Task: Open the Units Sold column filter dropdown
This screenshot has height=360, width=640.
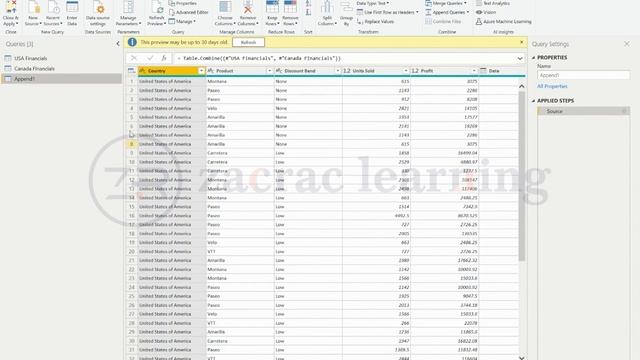Action: (406, 71)
